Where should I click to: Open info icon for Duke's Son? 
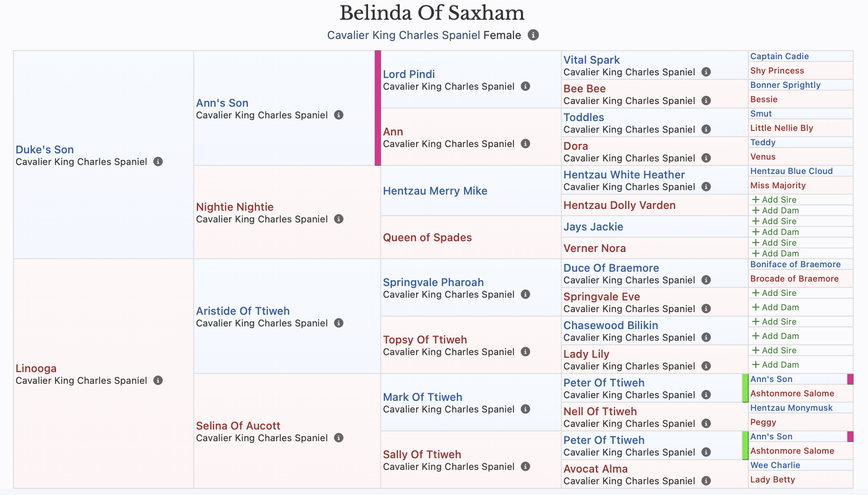tap(158, 161)
